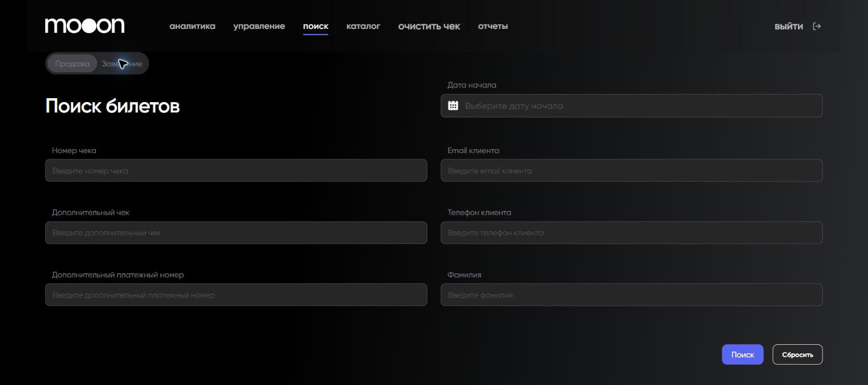Click the logout arrow icon
The height and width of the screenshot is (385, 868).
pyautogui.click(x=817, y=26)
